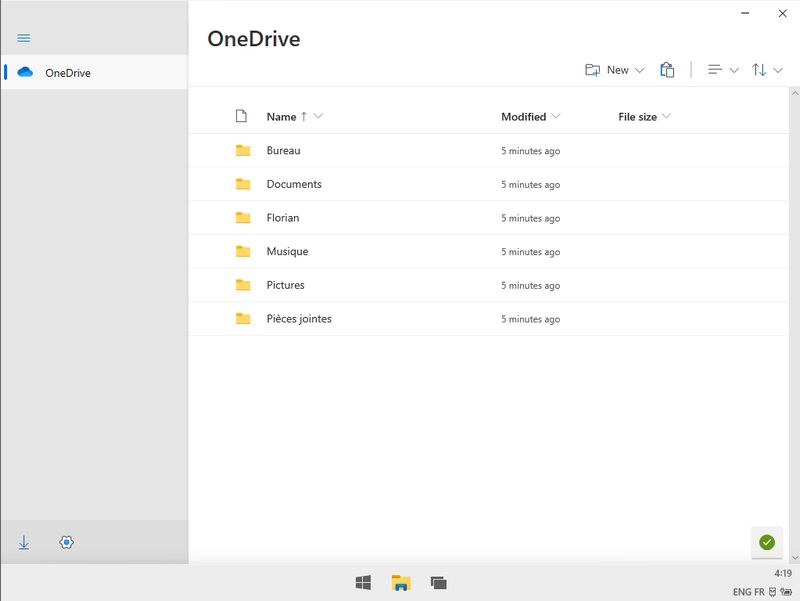Click the paste clipboard icon

[x=667, y=70]
